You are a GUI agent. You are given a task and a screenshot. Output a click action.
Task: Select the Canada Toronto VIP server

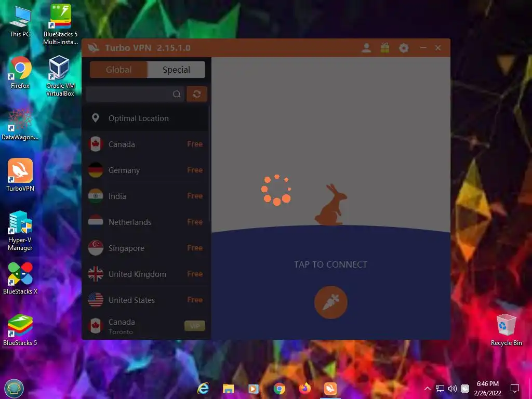[145, 326]
